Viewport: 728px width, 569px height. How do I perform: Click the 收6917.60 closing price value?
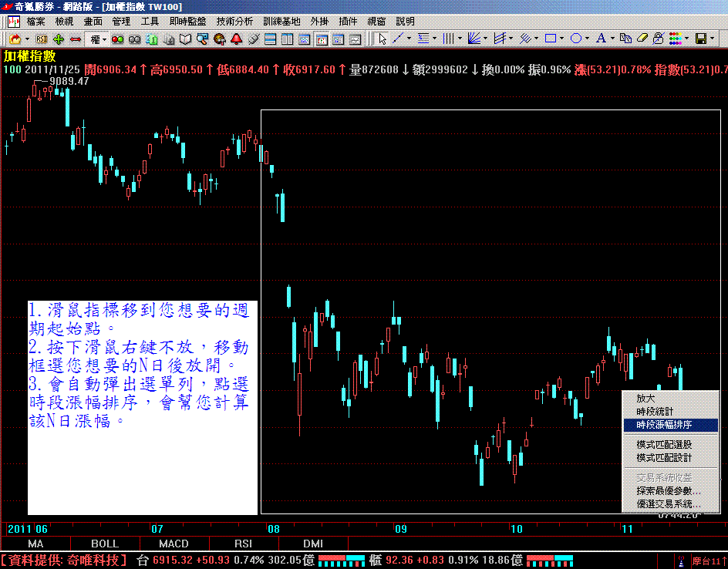pyautogui.click(x=309, y=69)
